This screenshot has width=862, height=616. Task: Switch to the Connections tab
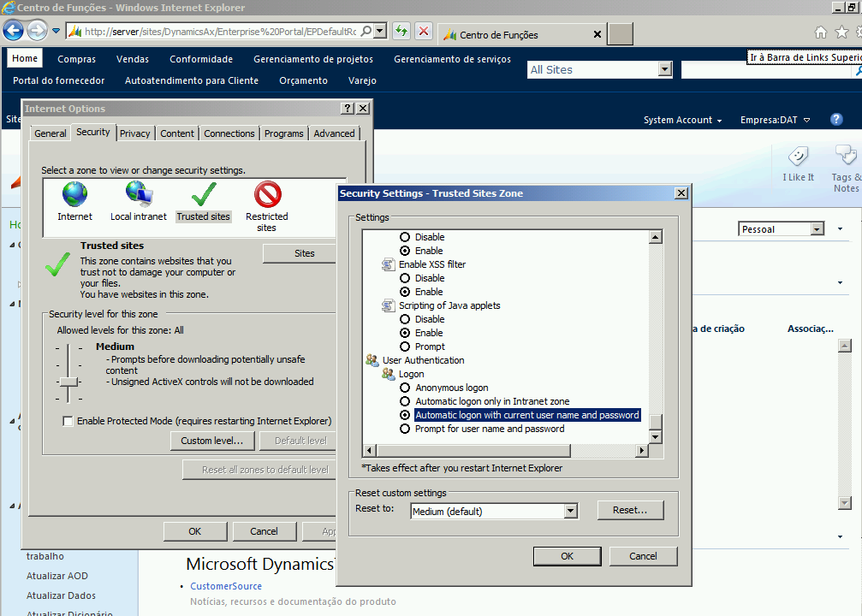click(x=229, y=133)
